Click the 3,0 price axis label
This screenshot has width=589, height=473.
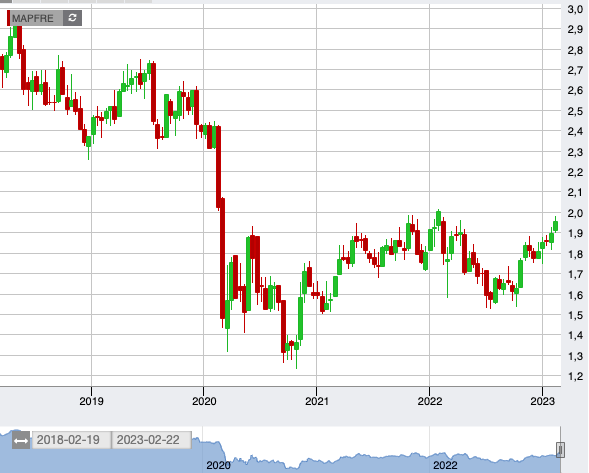(x=575, y=9)
